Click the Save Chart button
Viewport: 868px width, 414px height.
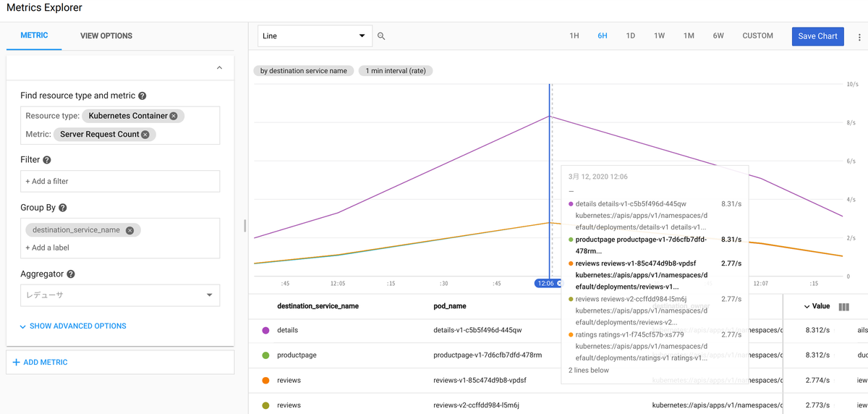coord(817,36)
